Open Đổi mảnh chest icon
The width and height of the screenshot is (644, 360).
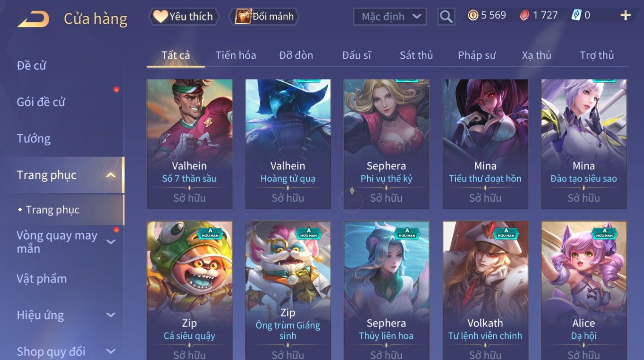tap(243, 16)
